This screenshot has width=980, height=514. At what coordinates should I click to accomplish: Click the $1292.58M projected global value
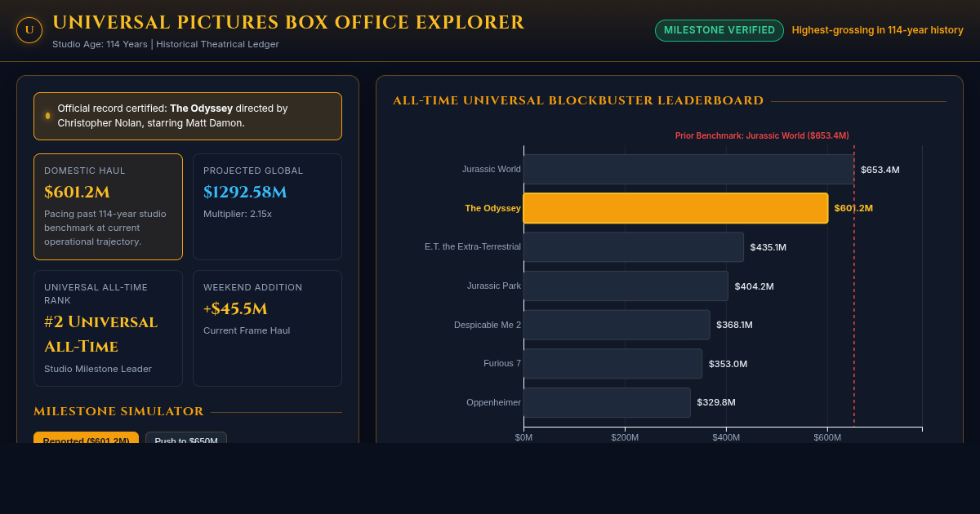click(245, 193)
